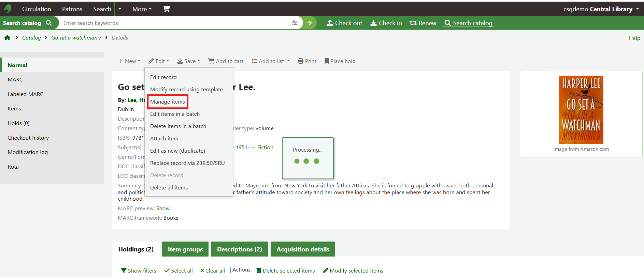Switch to the Item groups tab
Screen dimensions: 644x278
pos(185,249)
